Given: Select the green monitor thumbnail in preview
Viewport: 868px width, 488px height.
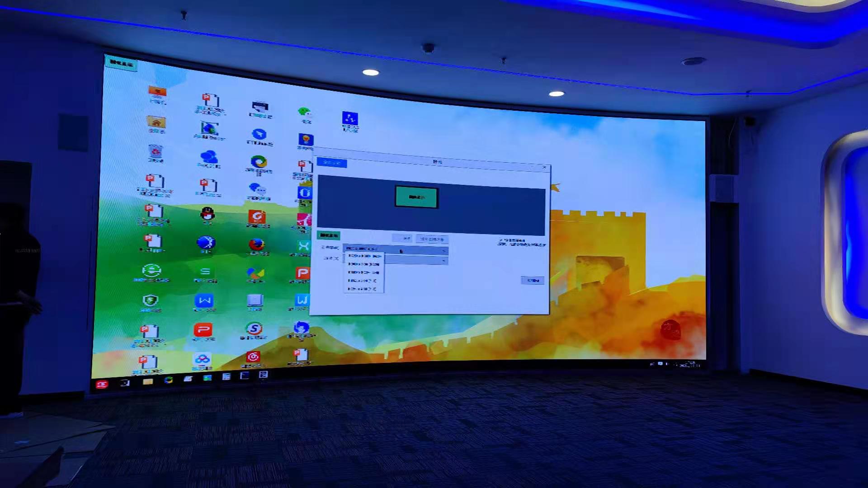Looking at the screenshot, I should pyautogui.click(x=416, y=197).
